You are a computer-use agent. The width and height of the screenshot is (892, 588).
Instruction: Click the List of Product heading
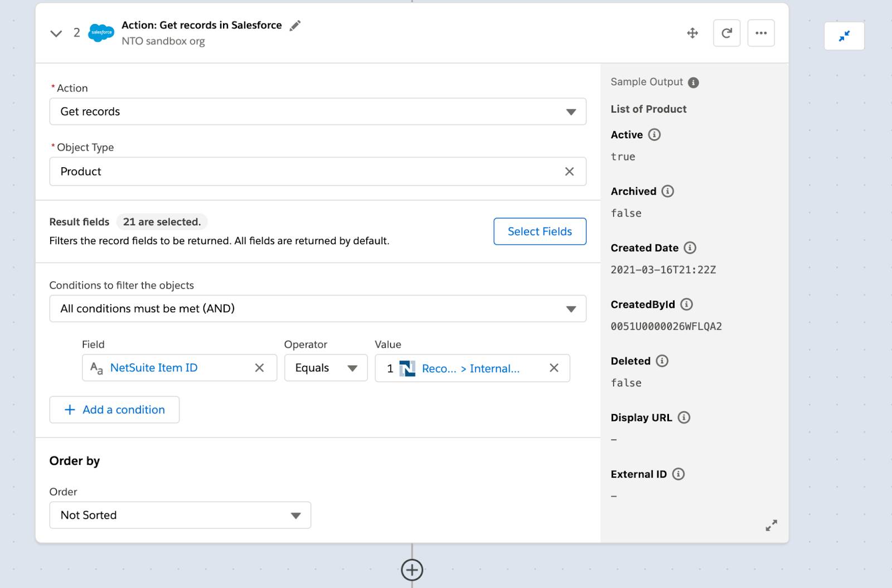(648, 109)
